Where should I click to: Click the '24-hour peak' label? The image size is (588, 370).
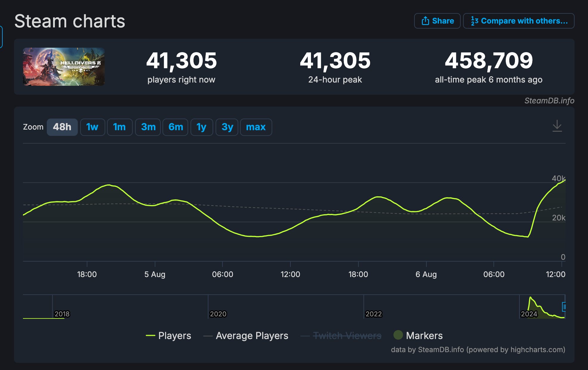point(335,80)
